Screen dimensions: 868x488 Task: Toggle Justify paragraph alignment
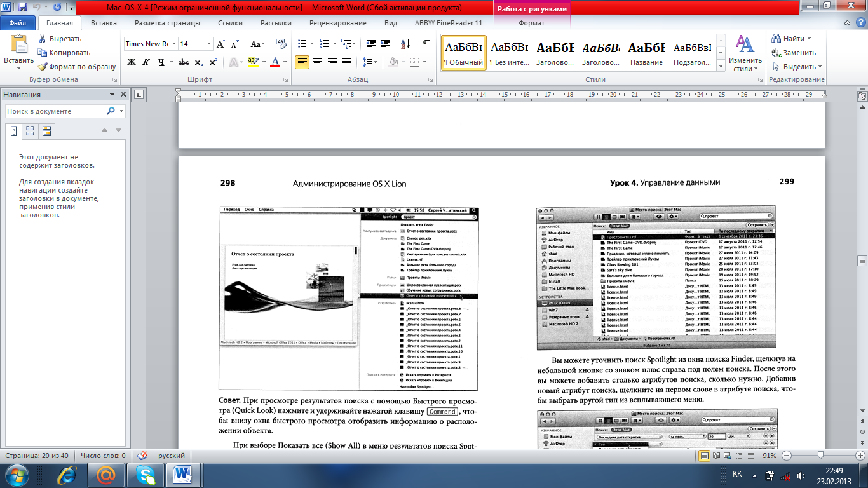[347, 62]
